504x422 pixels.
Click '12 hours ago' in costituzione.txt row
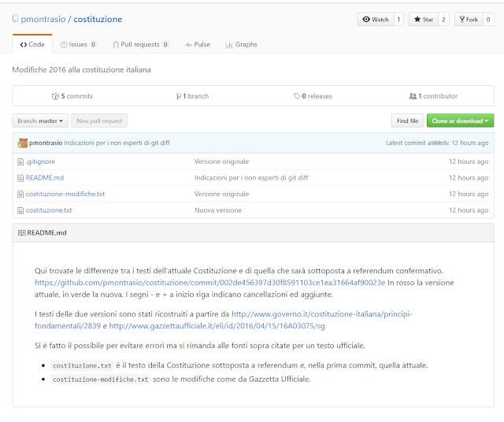469,210
